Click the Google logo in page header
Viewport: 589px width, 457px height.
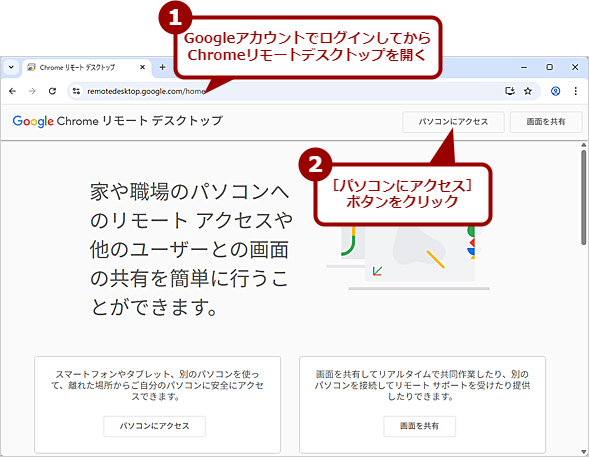(x=33, y=121)
